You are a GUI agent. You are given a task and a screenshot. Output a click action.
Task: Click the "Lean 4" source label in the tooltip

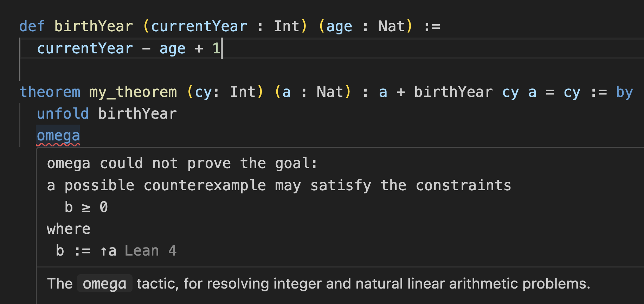150,251
